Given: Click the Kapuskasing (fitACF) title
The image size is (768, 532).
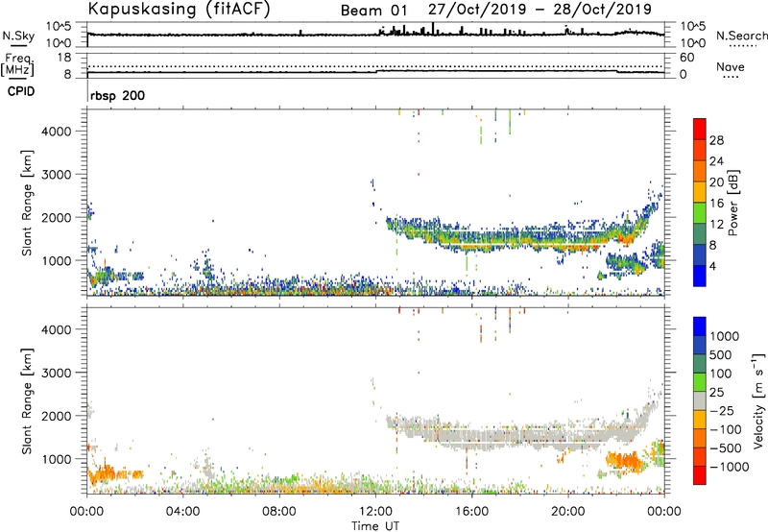Looking at the screenshot, I should pos(180,10).
